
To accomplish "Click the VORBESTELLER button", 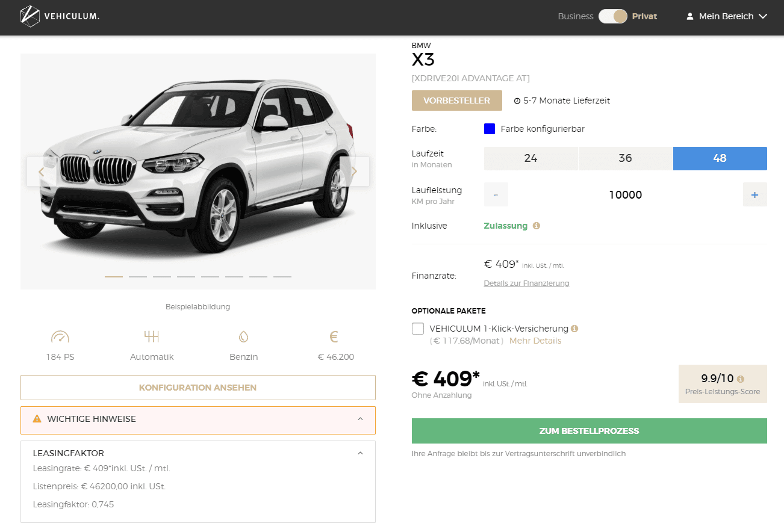I will pyautogui.click(x=456, y=101).
